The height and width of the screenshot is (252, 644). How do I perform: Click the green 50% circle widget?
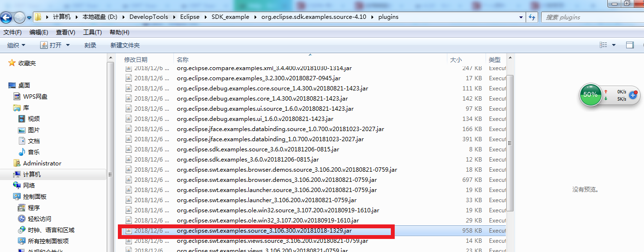590,95
